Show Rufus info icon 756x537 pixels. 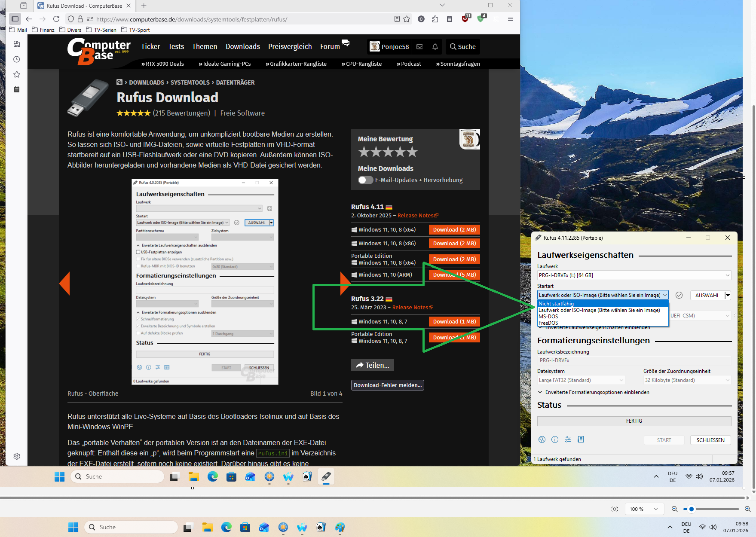tap(555, 439)
